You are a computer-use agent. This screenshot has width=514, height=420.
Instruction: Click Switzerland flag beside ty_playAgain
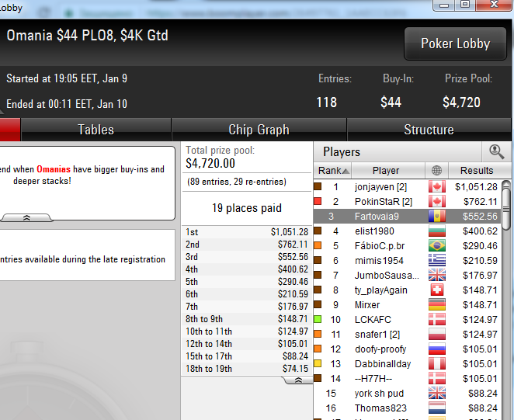pos(437,290)
